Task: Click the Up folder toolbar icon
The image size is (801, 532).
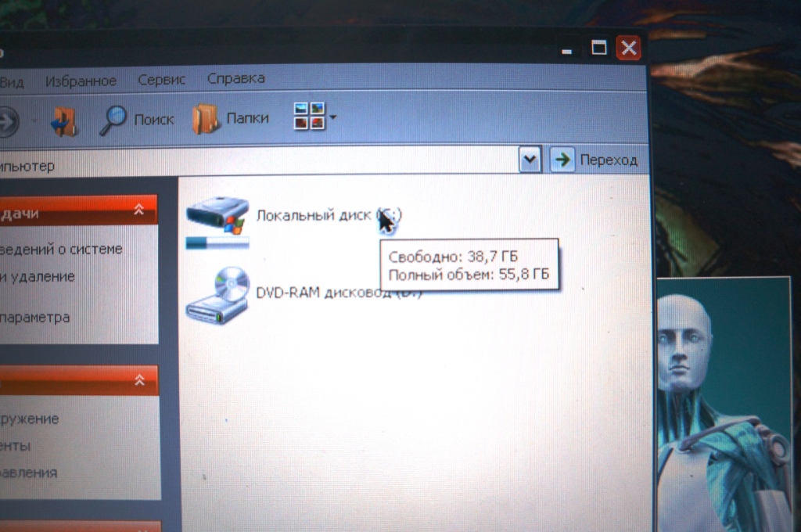Action: pyautogui.click(x=65, y=120)
